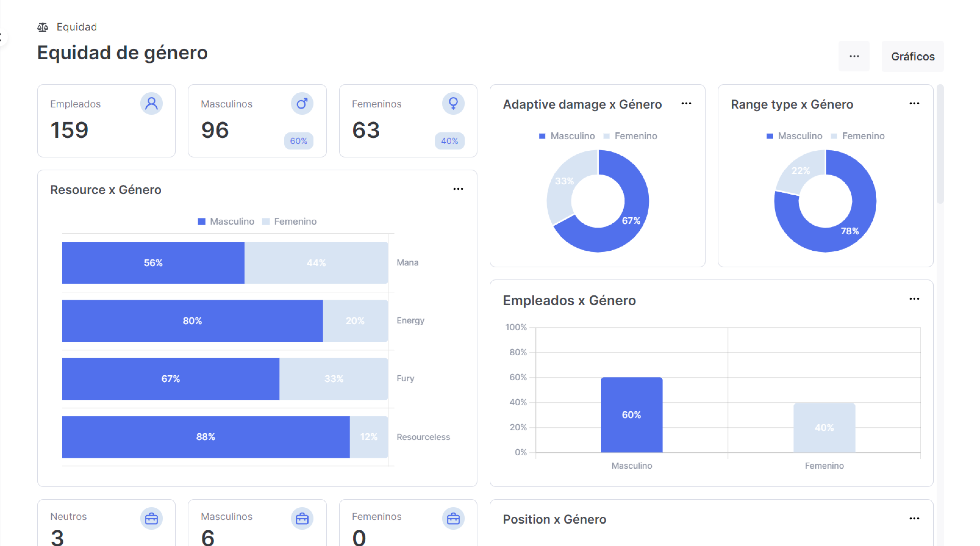Click the briefcase icon on Neutros card
Screen dimensions: 980x546
click(x=152, y=519)
